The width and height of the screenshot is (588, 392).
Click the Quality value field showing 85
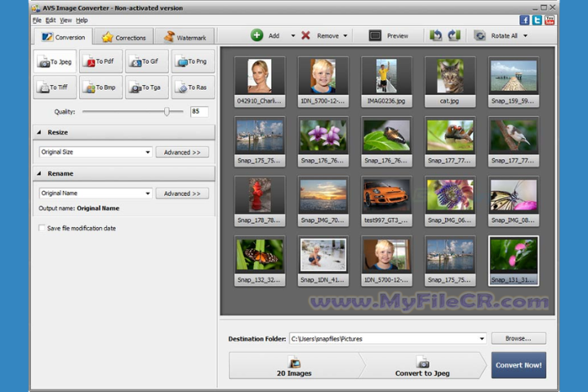point(199,111)
